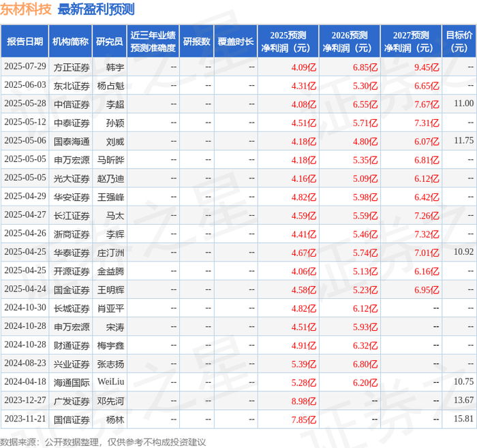Viewport: 477px width, 448px height.
Task: Select the 中信证券 institution cell
Action: pyautogui.click(x=72, y=104)
